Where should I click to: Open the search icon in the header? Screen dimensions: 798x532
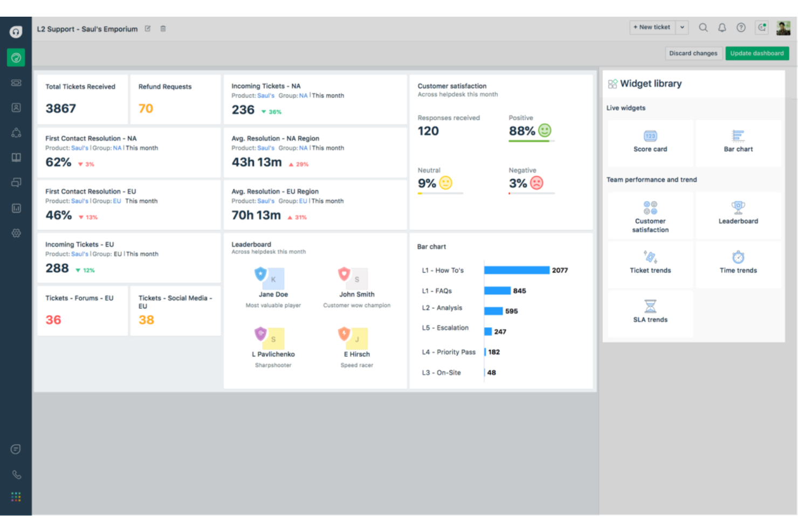coord(703,27)
